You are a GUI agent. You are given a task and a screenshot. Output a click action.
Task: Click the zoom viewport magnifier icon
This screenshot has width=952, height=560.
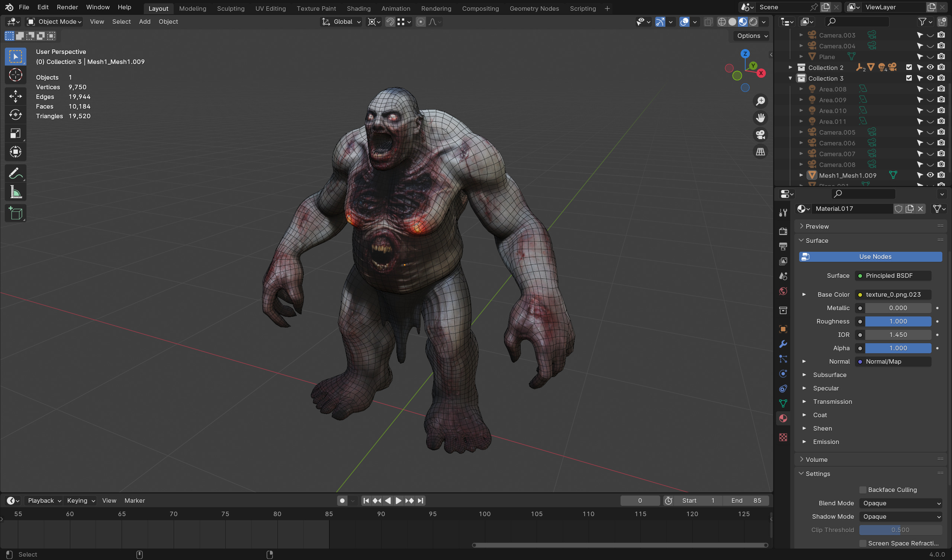(760, 101)
